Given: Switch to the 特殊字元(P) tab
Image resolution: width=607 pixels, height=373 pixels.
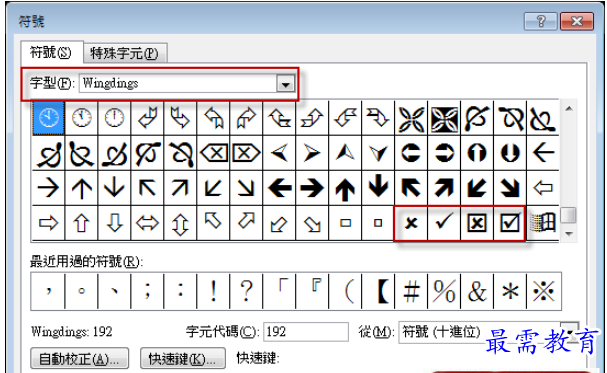Looking at the screenshot, I should pyautogui.click(x=125, y=53).
